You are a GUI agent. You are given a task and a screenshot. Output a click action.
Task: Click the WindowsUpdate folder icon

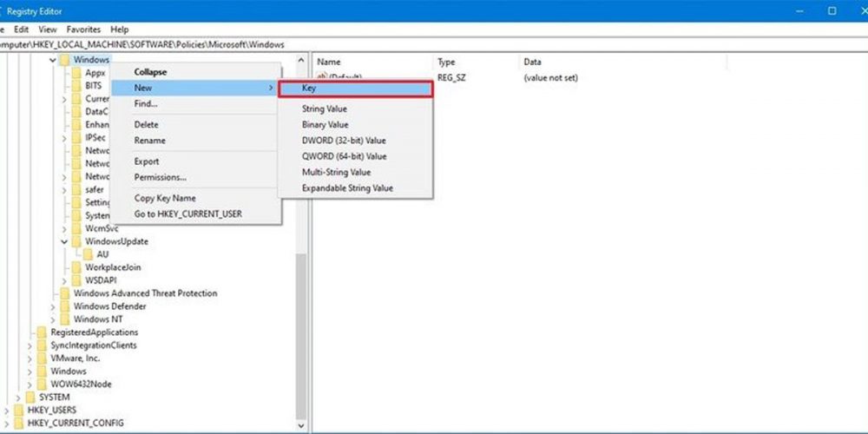[77, 241]
